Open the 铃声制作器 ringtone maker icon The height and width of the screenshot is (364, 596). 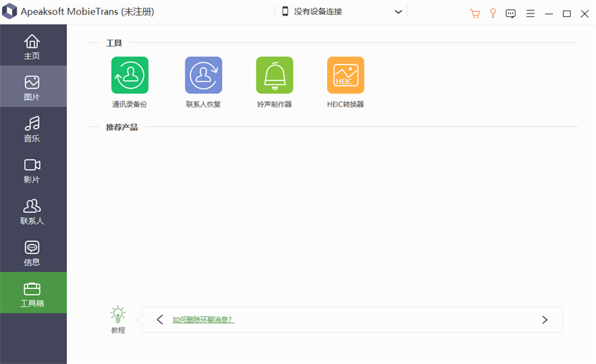(x=274, y=75)
